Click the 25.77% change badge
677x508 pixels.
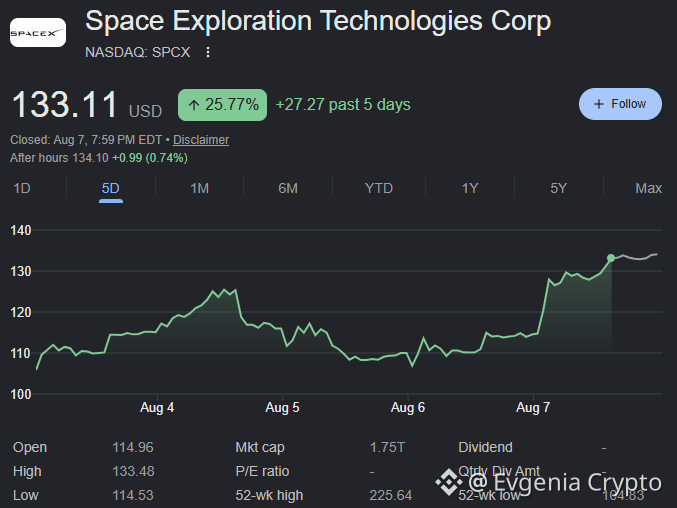click(222, 105)
